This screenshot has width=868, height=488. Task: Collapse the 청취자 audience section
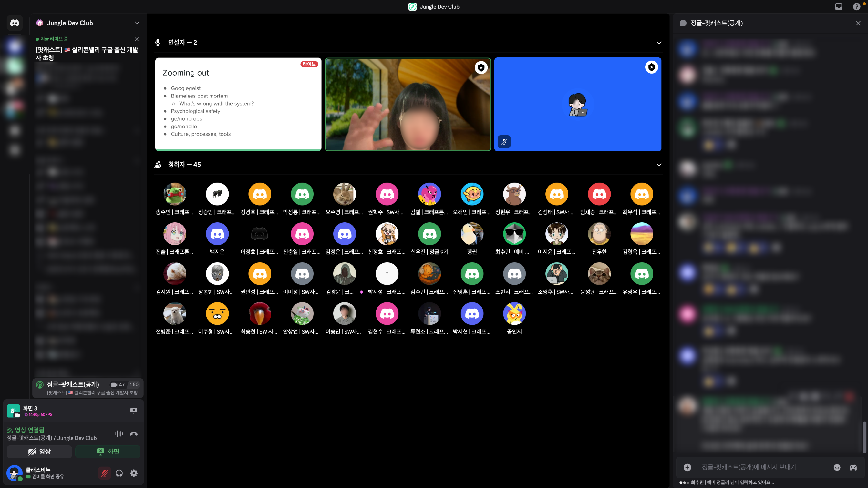tap(659, 165)
